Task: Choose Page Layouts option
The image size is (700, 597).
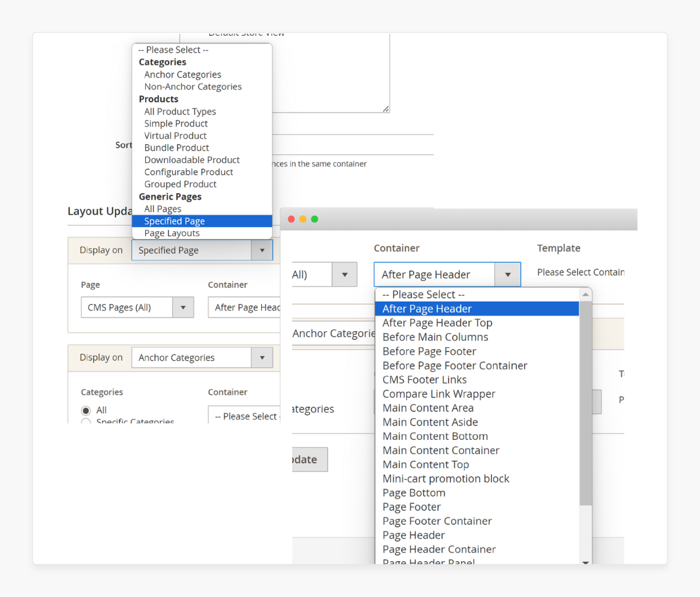Action: point(202,233)
